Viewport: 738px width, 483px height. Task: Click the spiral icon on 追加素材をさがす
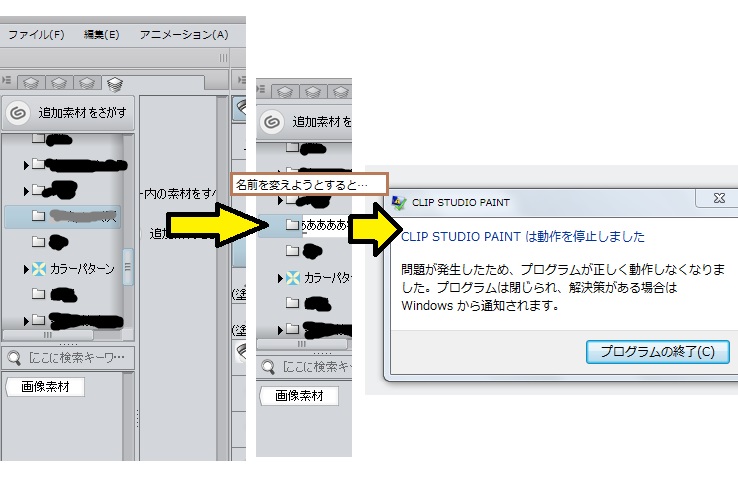(18, 113)
